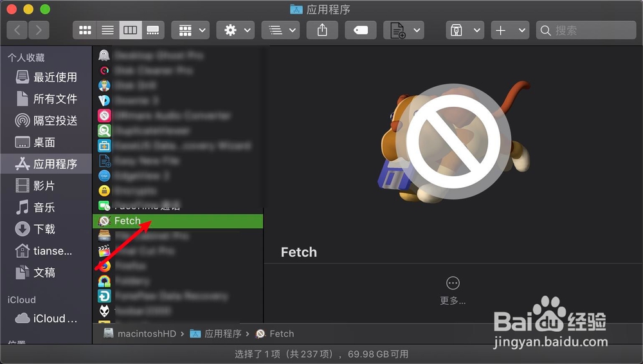Click the fox mask app icon
The width and height of the screenshot is (643, 364).
pos(104,311)
